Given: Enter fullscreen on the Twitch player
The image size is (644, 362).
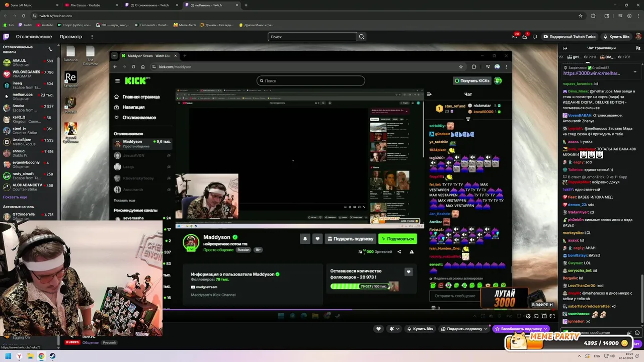Looking at the screenshot, I should click(552, 316).
